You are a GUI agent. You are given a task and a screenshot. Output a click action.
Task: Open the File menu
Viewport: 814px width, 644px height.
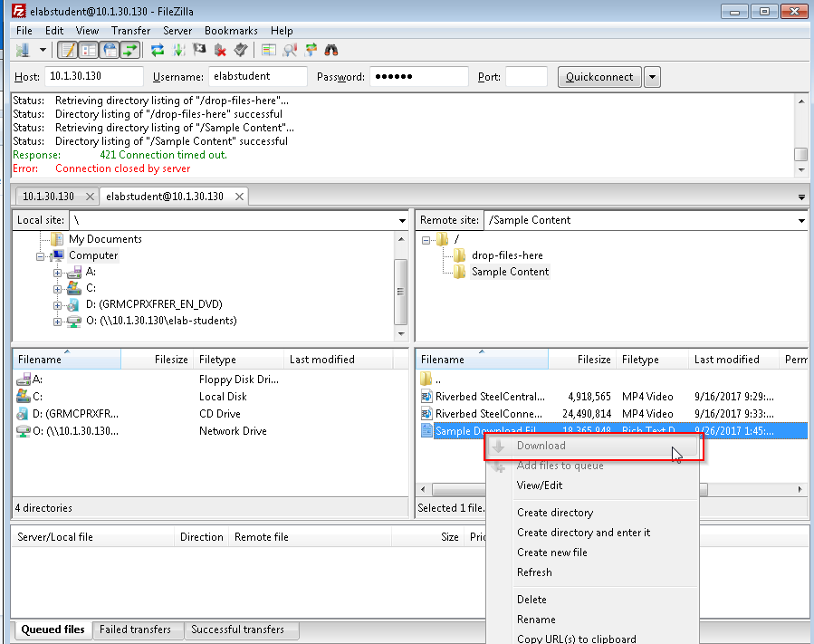24,31
